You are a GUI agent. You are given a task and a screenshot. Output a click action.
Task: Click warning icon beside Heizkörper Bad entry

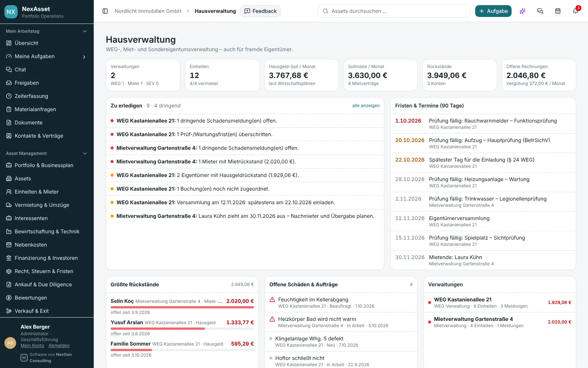272,319
